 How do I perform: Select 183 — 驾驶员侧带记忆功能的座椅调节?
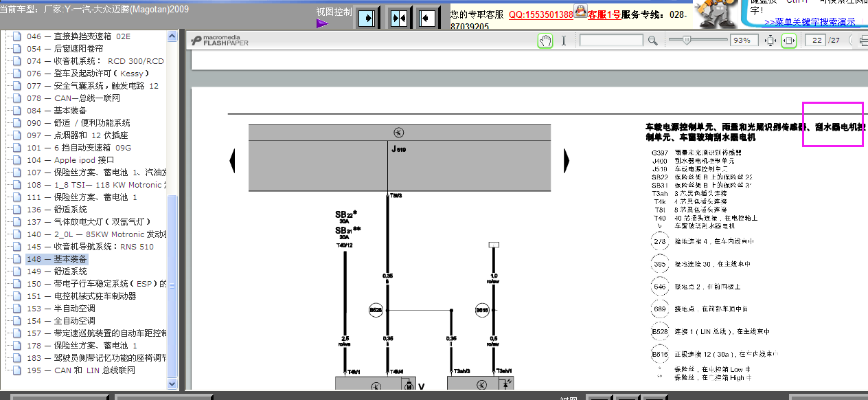pyautogui.click(x=96, y=358)
